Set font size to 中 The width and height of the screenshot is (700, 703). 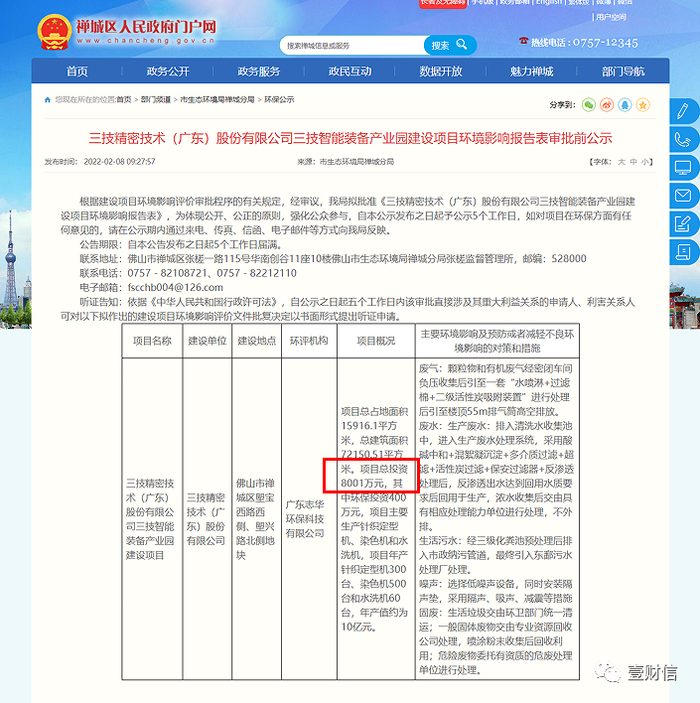pos(633,162)
